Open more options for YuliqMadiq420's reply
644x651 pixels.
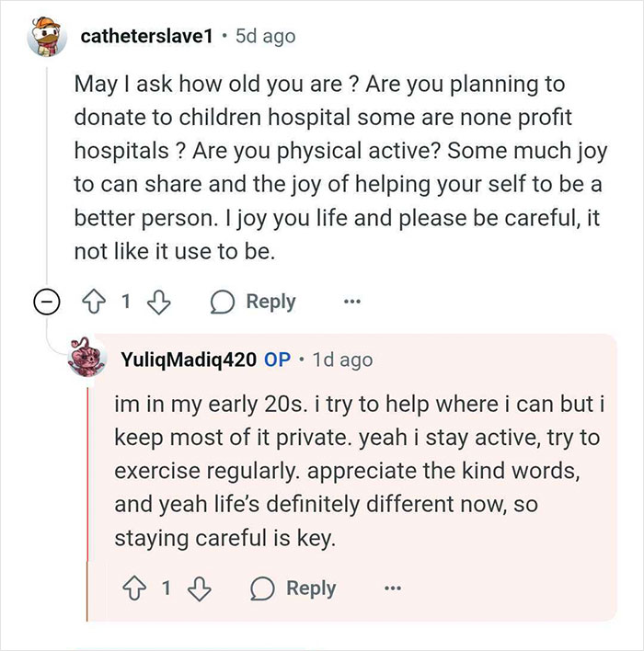tap(392, 588)
